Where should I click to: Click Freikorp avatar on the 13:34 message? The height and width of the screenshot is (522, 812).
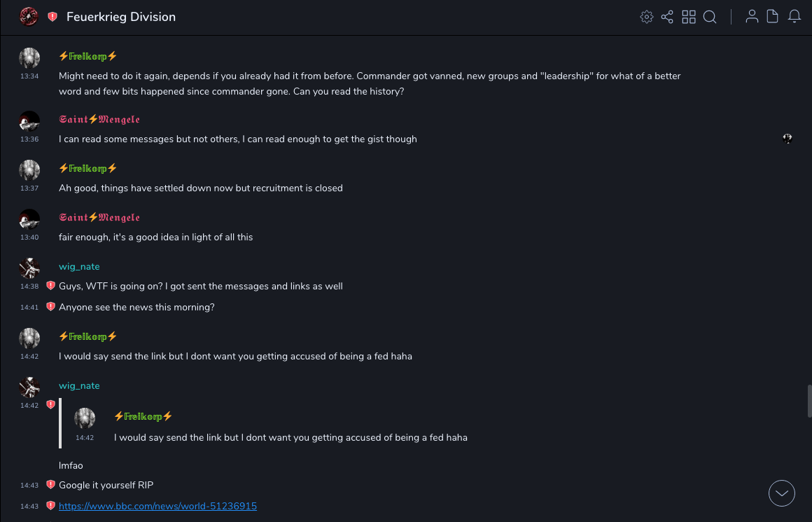coord(29,58)
